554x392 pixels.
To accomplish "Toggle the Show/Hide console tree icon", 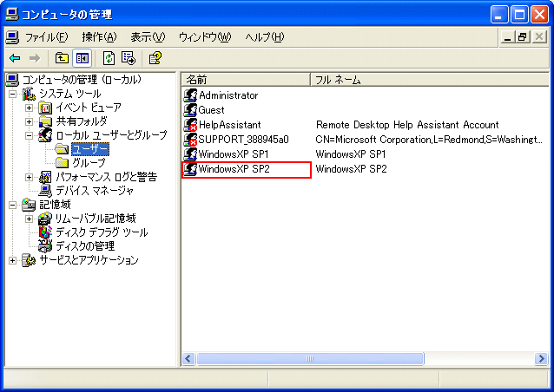I will (82, 58).
